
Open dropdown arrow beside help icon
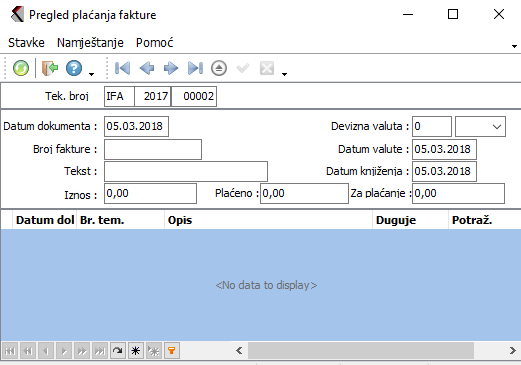pos(91,74)
